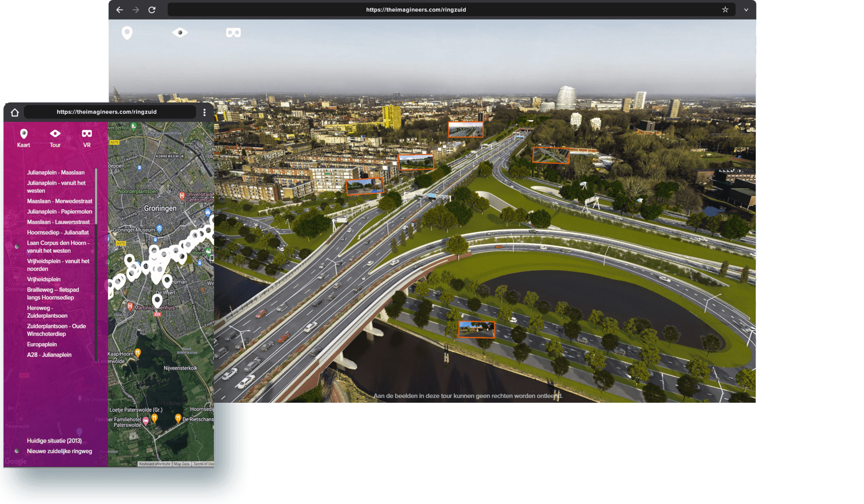Expand the chevron dropdown beside the address bar
Viewport: 864px width, 504px height.
click(x=746, y=10)
